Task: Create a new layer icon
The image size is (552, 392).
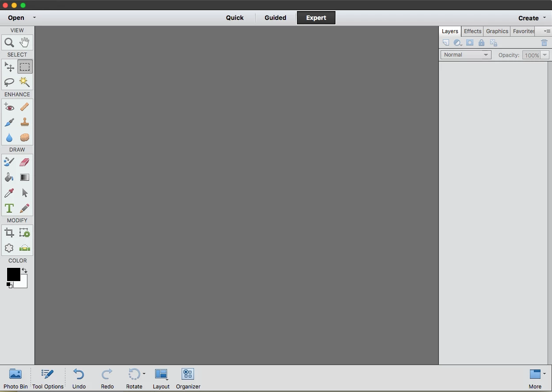Action: tap(446, 43)
